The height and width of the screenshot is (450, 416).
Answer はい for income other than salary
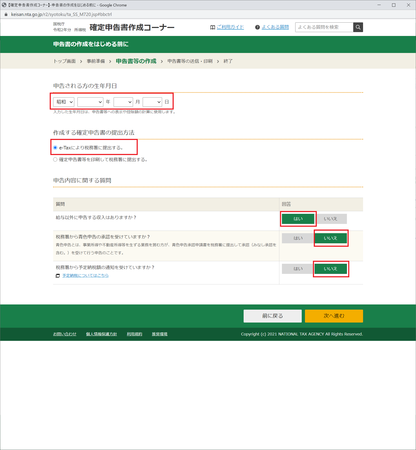298,219
